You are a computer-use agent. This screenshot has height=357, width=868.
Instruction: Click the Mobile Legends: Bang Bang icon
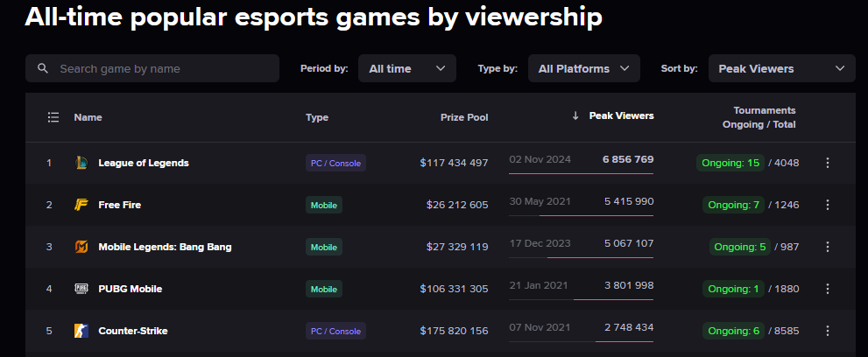point(81,247)
